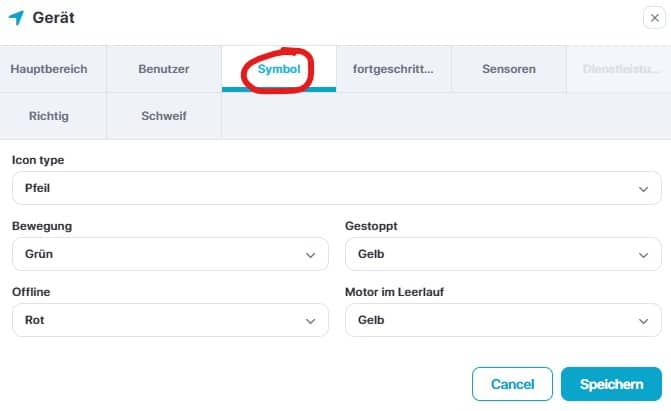Viewport: 671px width, 411px height.
Task: Open the Schweif tab
Action: (164, 116)
